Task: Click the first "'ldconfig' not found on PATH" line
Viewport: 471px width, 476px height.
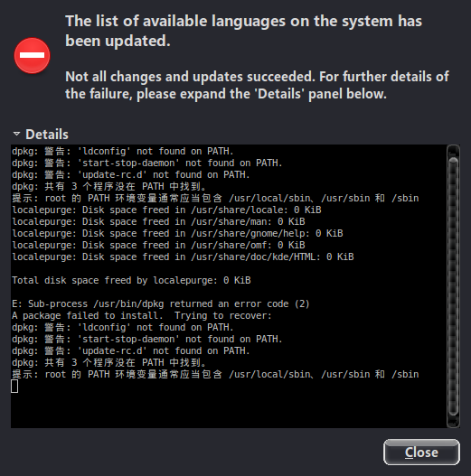Action: [123, 151]
